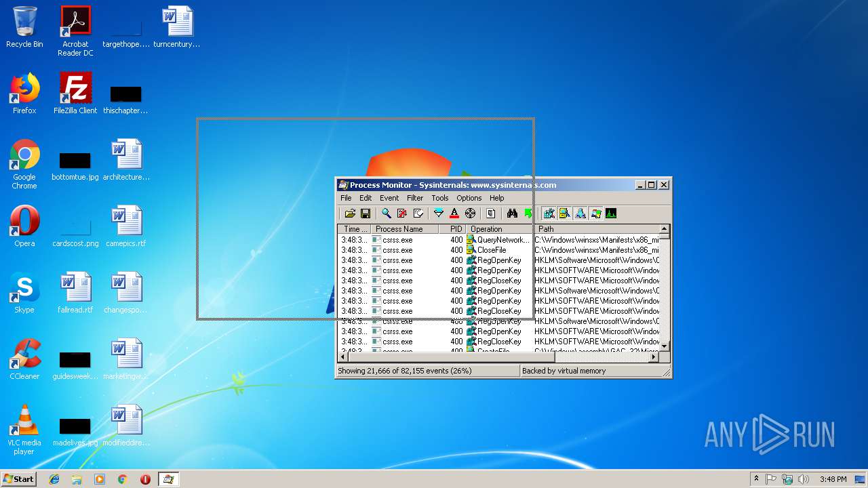Open the Edit menu
This screenshot has width=868, height=488.
[366, 198]
